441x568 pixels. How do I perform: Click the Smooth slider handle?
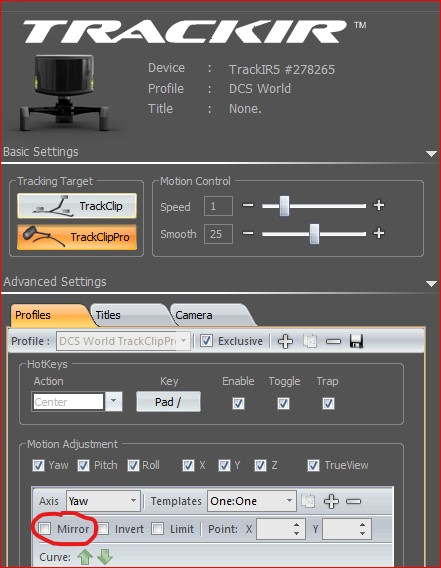pos(314,234)
